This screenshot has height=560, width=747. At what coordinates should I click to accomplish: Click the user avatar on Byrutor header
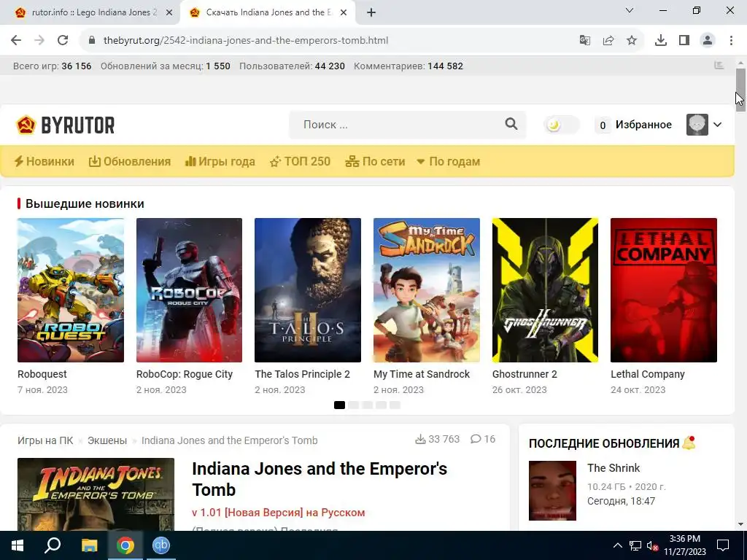point(697,125)
